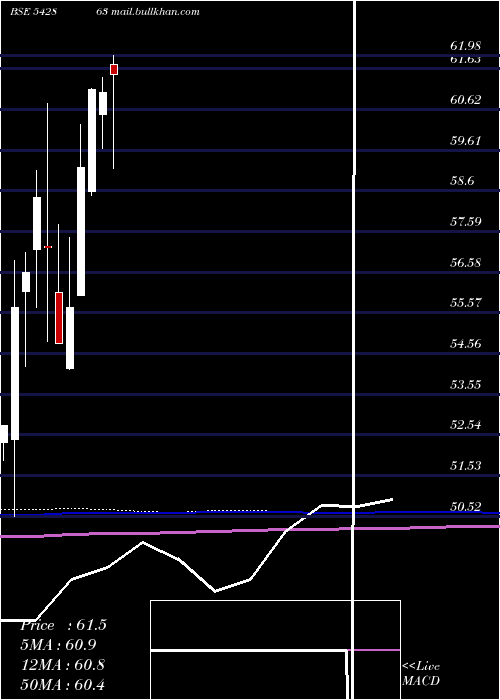Click the 53.55 price axis label
500x700 pixels.
[466, 384]
